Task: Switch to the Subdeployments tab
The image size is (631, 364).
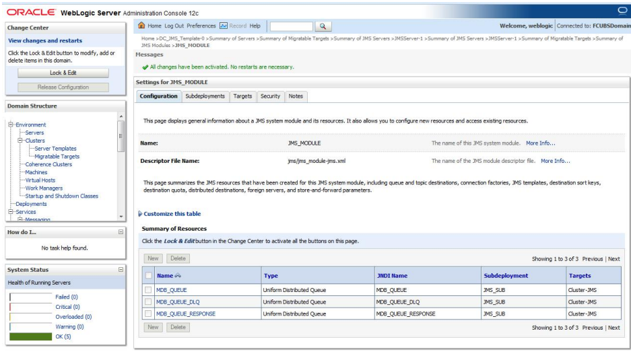Action: tap(205, 96)
